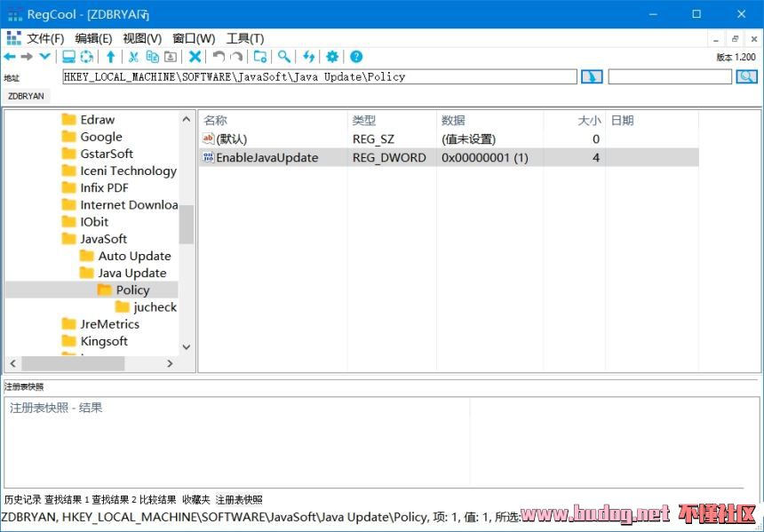
Task: Click the Undo arrow icon
Action: pos(219,57)
